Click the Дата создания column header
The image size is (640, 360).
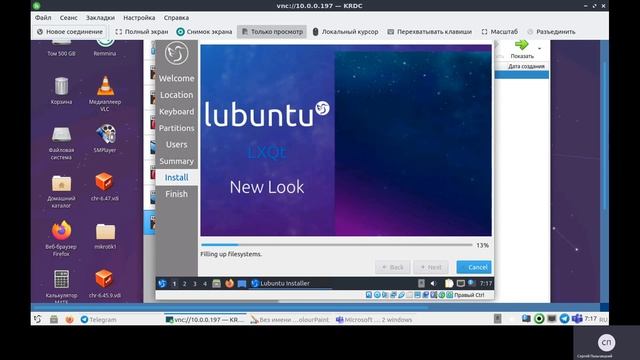point(526,66)
